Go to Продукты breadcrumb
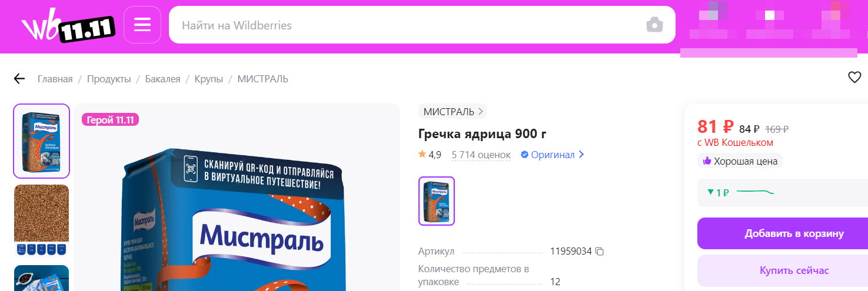The width and height of the screenshot is (868, 291). coord(109,79)
